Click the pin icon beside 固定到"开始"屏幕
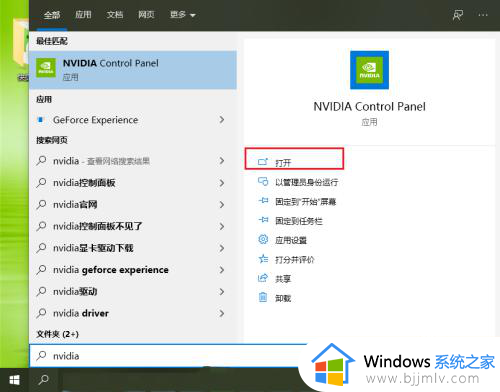The width and height of the screenshot is (500, 392). (x=263, y=201)
